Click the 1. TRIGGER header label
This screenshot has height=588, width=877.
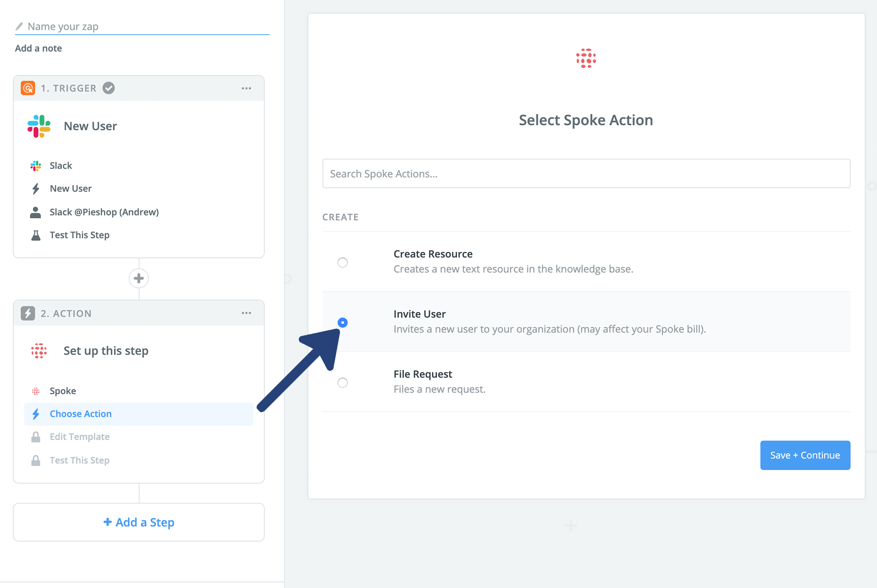tap(68, 88)
